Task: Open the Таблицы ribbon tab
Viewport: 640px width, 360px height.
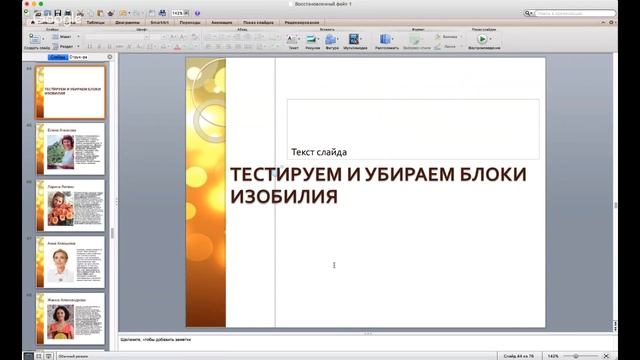Action: [x=96, y=22]
